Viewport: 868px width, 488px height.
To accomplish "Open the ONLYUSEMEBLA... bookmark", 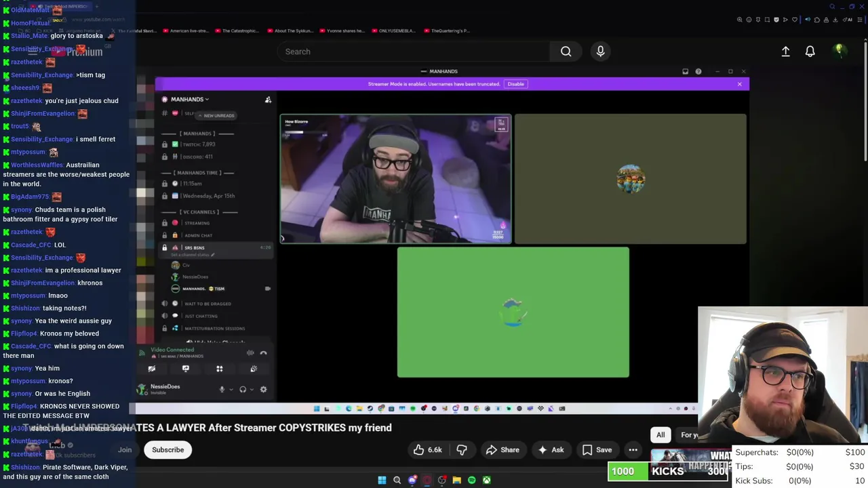I will 393,30.
